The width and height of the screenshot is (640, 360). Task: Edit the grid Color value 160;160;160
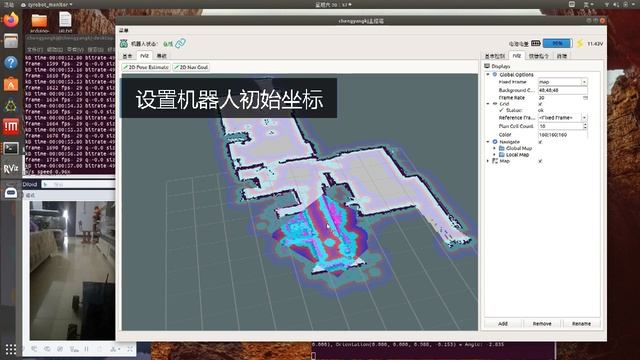pyautogui.click(x=562, y=134)
